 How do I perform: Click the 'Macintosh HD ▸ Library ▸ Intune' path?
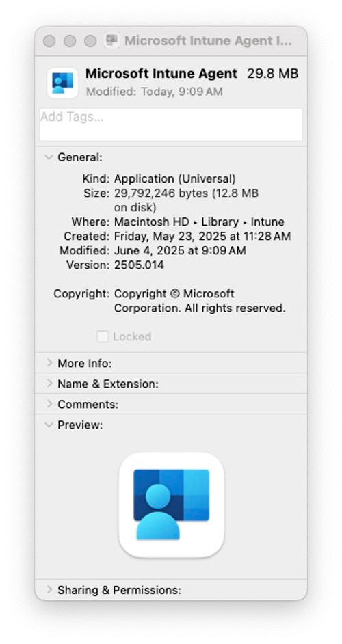(199, 222)
